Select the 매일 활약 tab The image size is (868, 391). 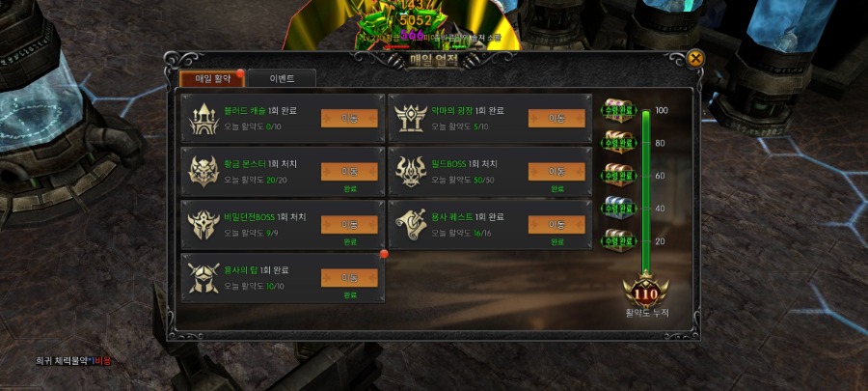(212, 78)
